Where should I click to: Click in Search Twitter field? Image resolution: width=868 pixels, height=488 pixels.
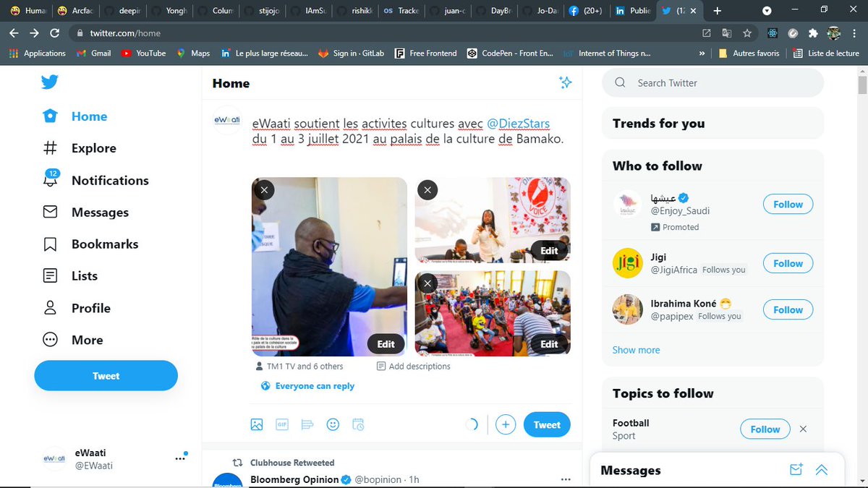point(712,83)
